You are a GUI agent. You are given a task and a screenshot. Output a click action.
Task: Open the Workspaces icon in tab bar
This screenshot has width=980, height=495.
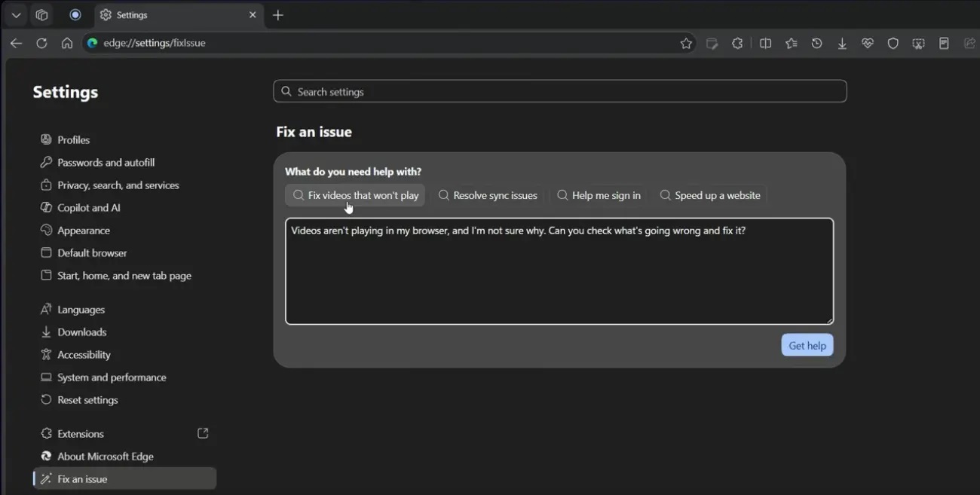42,15
